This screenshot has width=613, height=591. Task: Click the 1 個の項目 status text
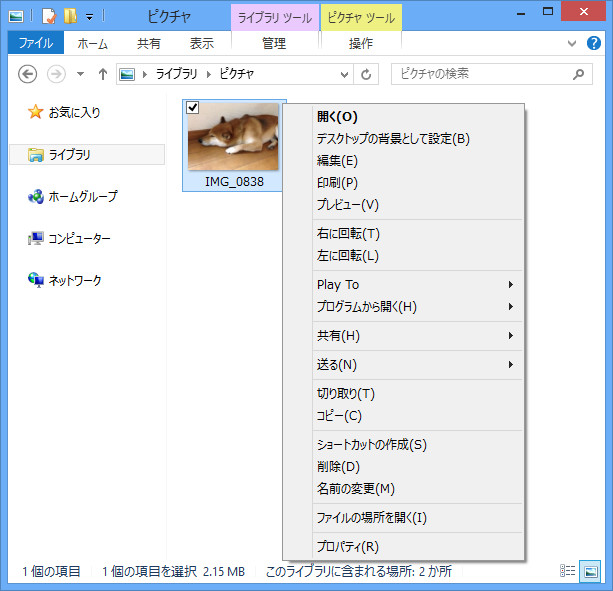click(x=51, y=571)
